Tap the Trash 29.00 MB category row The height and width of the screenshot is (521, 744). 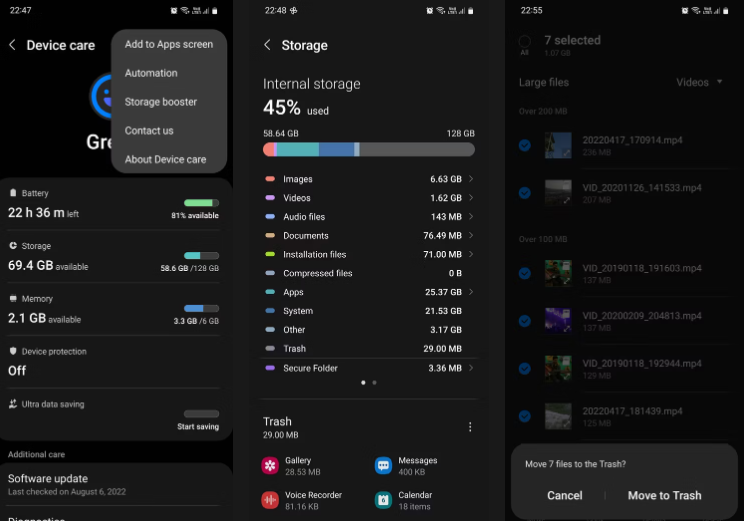[x=369, y=348]
